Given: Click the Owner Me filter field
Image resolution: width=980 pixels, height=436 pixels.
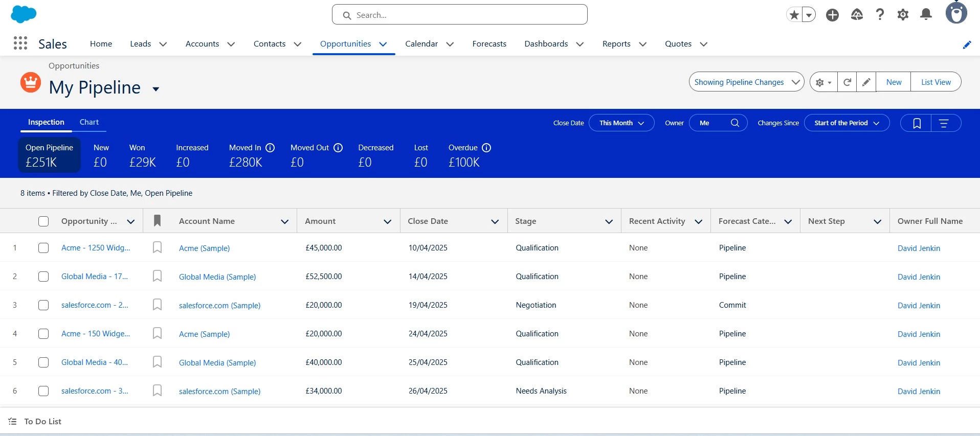Looking at the screenshot, I should 718,123.
